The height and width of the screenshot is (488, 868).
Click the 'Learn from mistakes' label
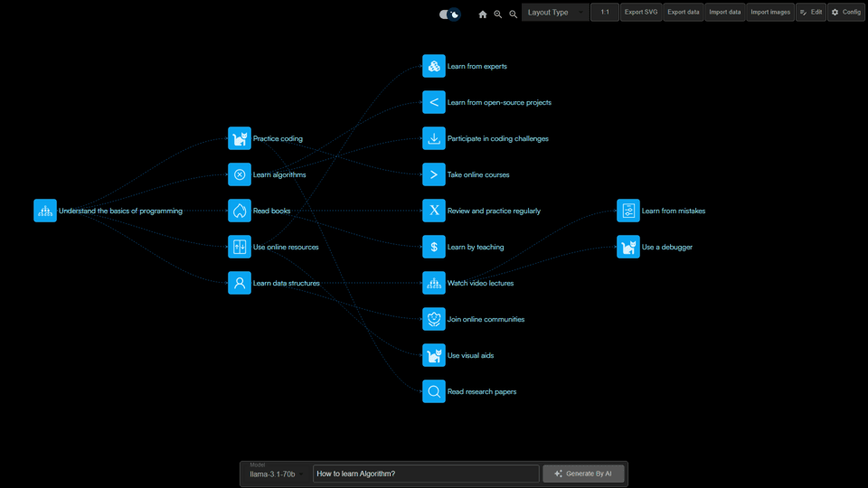click(674, 211)
